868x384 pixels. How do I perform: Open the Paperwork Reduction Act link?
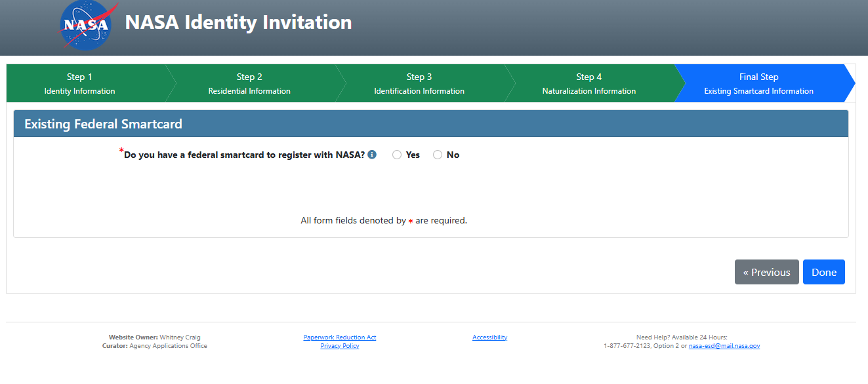point(340,337)
